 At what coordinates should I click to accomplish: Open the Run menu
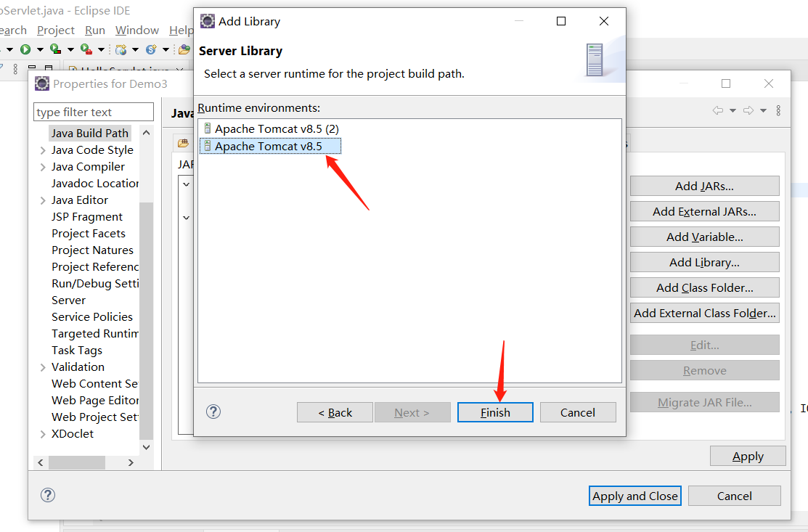(x=95, y=30)
